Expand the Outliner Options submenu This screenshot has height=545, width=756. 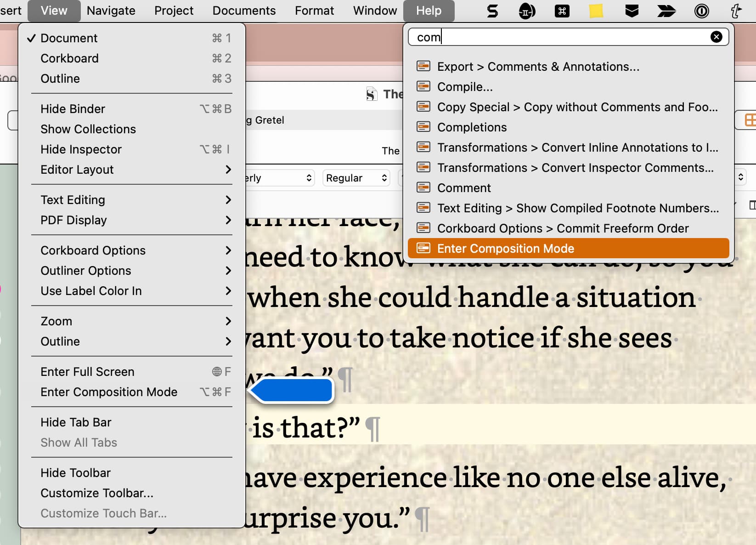131,271
